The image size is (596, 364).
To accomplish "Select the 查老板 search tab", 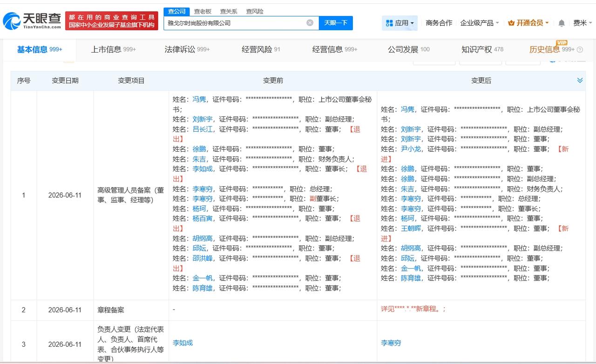I will 203,11.
